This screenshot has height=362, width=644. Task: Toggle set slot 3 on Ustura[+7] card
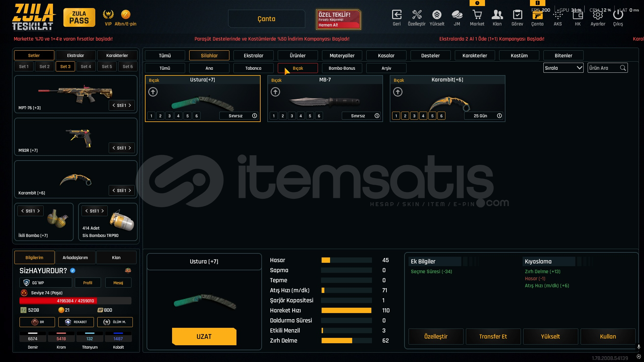169,116
